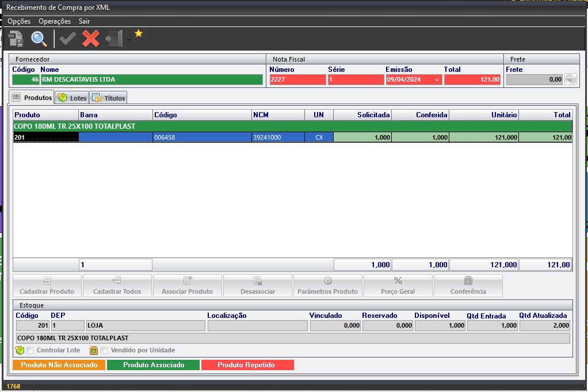588x392 pixels.
Task: Click the icon beside Vendido por Unidade
Action: click(94, 351)
